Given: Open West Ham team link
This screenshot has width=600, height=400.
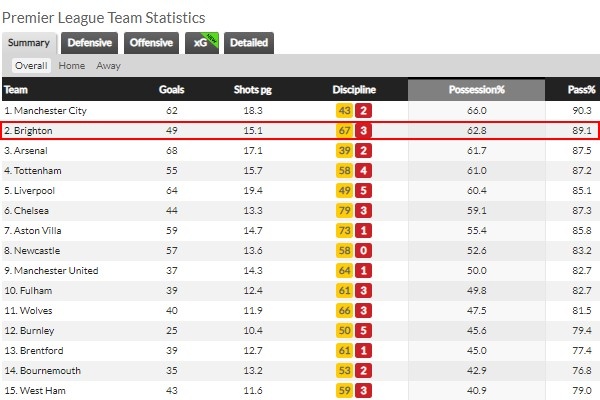Looking at the screenshot, I should (42, 390).
